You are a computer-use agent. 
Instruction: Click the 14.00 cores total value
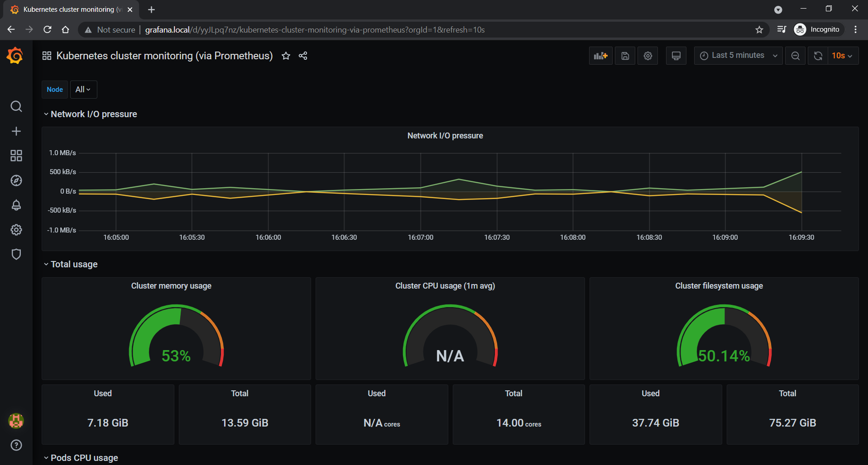[519, 423]
